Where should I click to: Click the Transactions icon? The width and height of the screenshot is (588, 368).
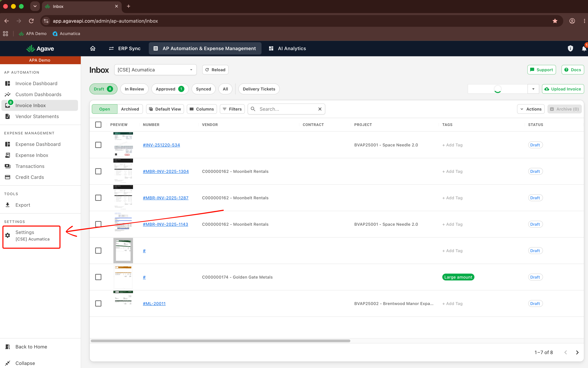pos(8,166)
